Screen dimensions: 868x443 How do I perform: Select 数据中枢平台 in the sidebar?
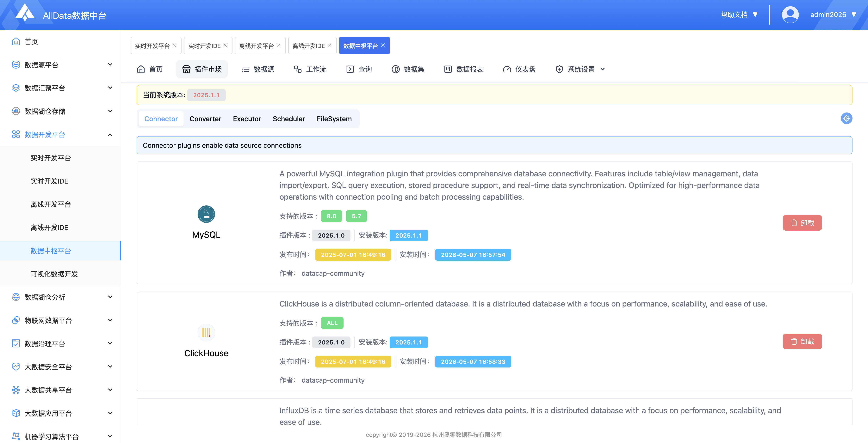tap(60, 251)
